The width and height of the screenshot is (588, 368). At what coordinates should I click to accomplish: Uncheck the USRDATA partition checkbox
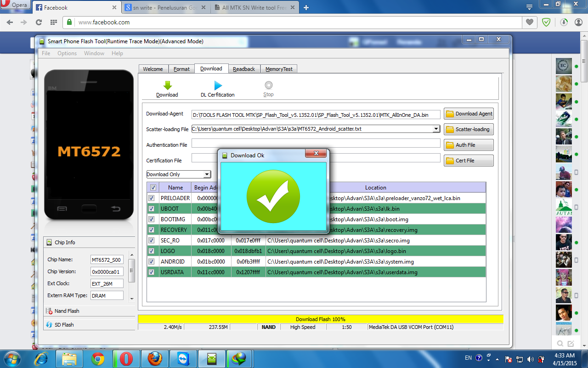point(152,272)
